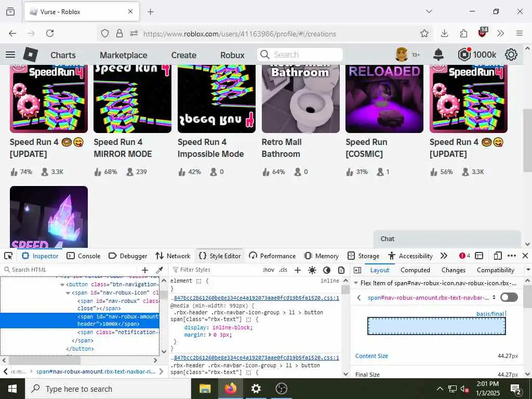Bookmark this page with the star icon
The width and height of the screenshot is (532, 399).
click(424, 33)
